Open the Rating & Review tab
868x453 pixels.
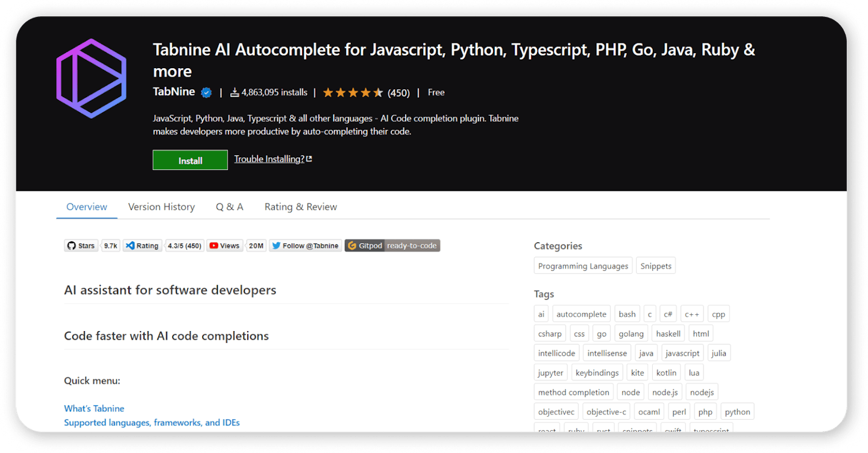pyautogui.click(x=301, y=207)
